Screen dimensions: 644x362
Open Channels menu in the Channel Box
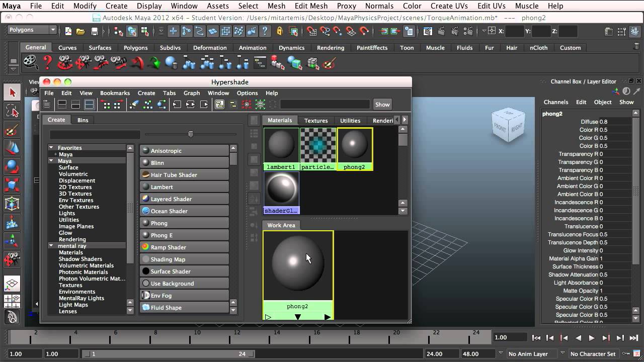pos(556,102)
